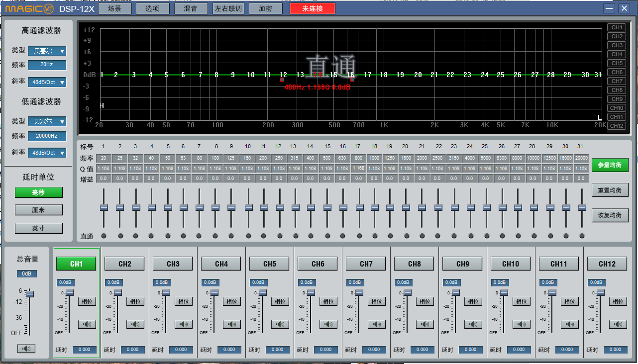Select the CH12 channel button
The height and width of the screenshot is (364, 638).
click(607, 264)
